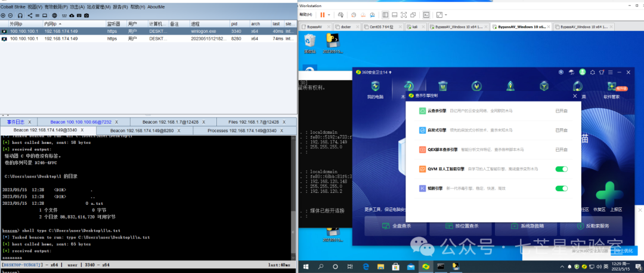Switch to Beacon 192.168.174.149@8280 tab

pyautogui.click(x=145, y=131)
